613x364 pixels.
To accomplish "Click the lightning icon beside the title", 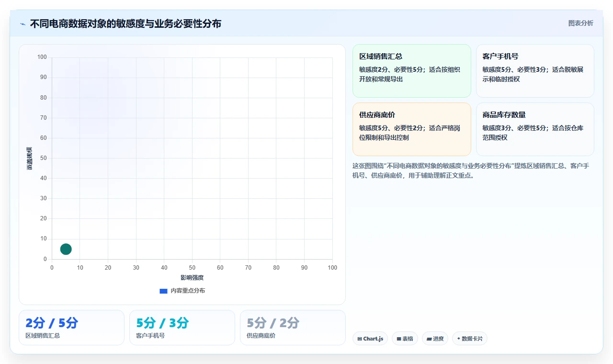I will click(23, 23).
